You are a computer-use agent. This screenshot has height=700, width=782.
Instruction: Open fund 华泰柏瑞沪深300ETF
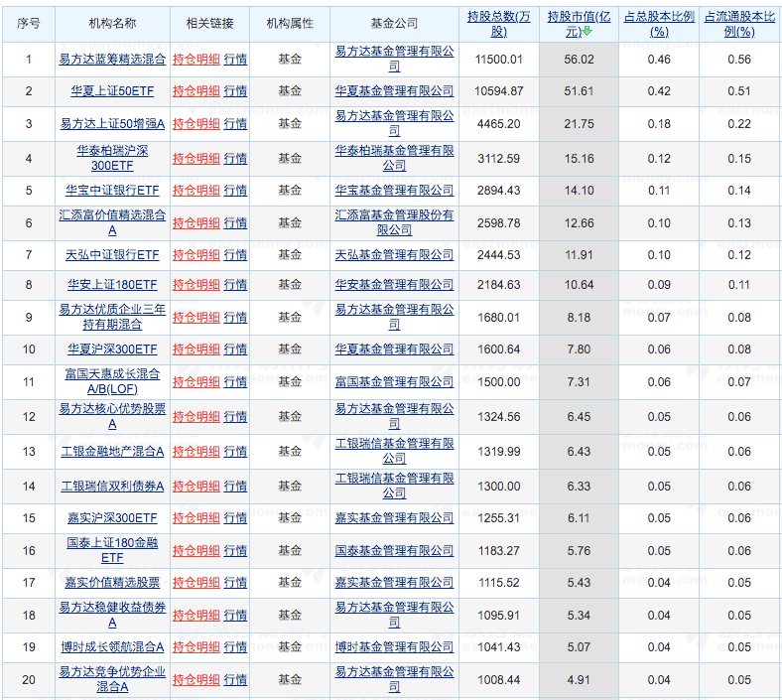(112, 158)
